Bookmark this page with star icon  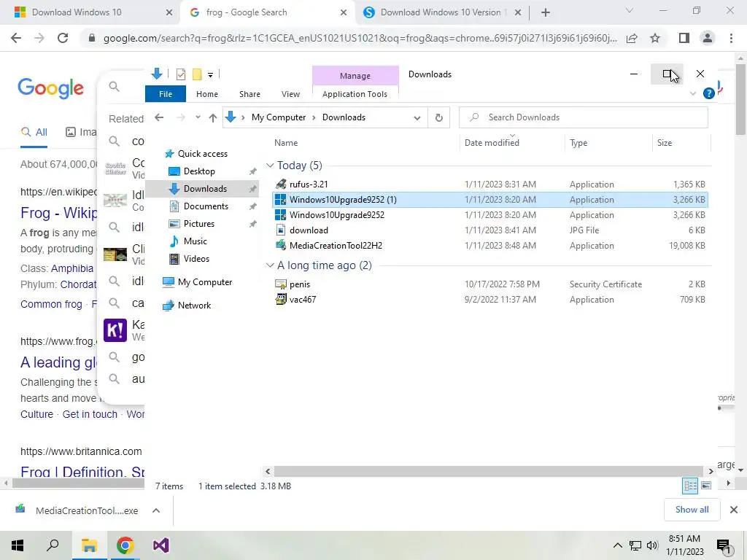[x=656, y=38]
